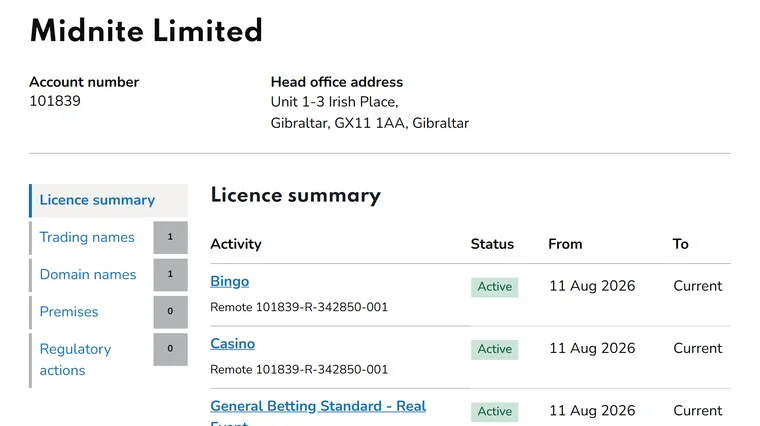Click the Active status in Bingo row
The height and width of the screenshot is (426, 760).
494,287
